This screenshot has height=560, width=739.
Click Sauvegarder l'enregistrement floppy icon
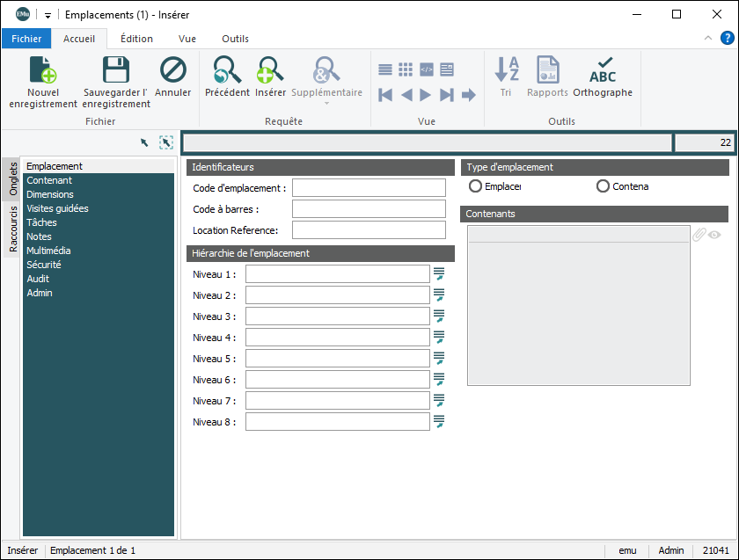click(x=116, y=70)
